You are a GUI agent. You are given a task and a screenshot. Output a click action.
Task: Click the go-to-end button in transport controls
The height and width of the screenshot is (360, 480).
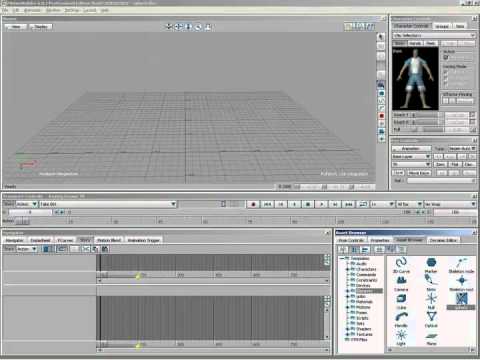point(349,204)
